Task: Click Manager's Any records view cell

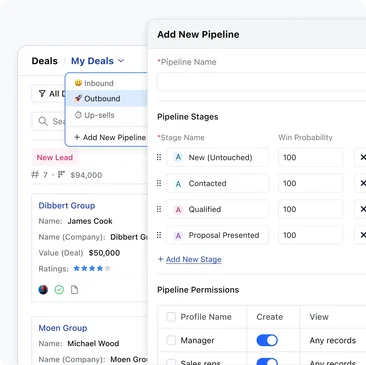Action: (x=333, y=340)
